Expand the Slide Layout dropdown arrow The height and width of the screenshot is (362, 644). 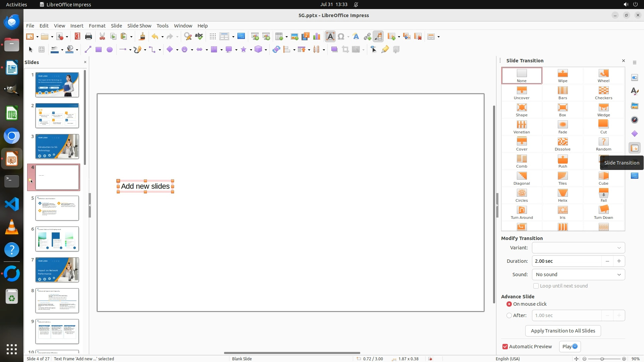point(438,37)
